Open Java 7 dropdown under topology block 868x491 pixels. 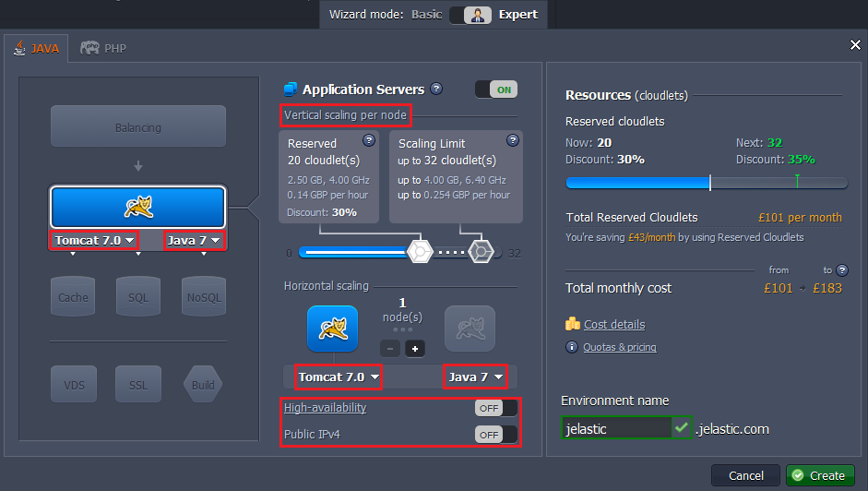click(195, 241)
